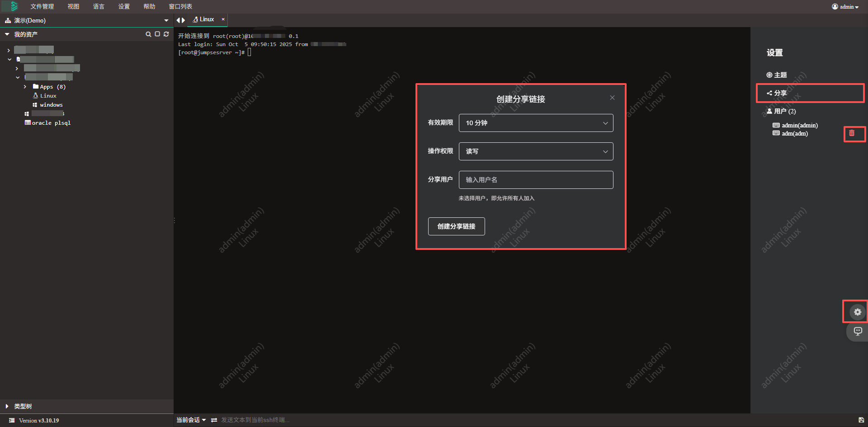Close the Create Share Link dialog
Screen dimensions: 868x427
(612, 98)
